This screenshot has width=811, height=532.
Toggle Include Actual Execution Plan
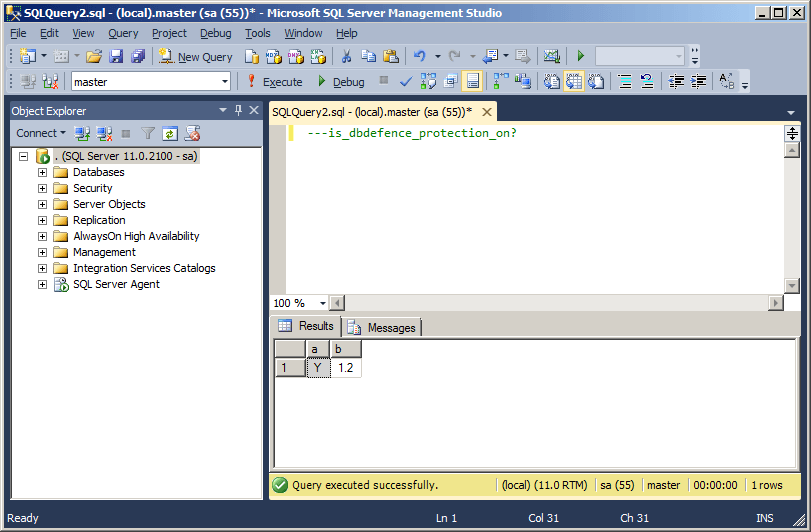500,82
